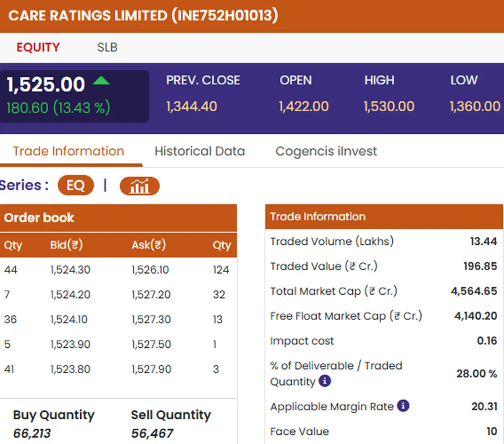Click the Traded Value figure 196.85
The height and width of the screenshot is (444, 504).
click(x=480, y=266)
